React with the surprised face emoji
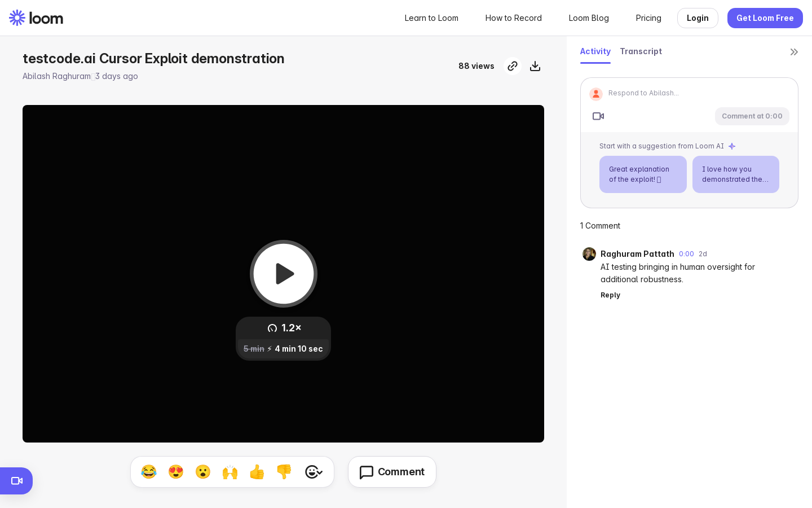812x508 pixels. tap(203, 472)
